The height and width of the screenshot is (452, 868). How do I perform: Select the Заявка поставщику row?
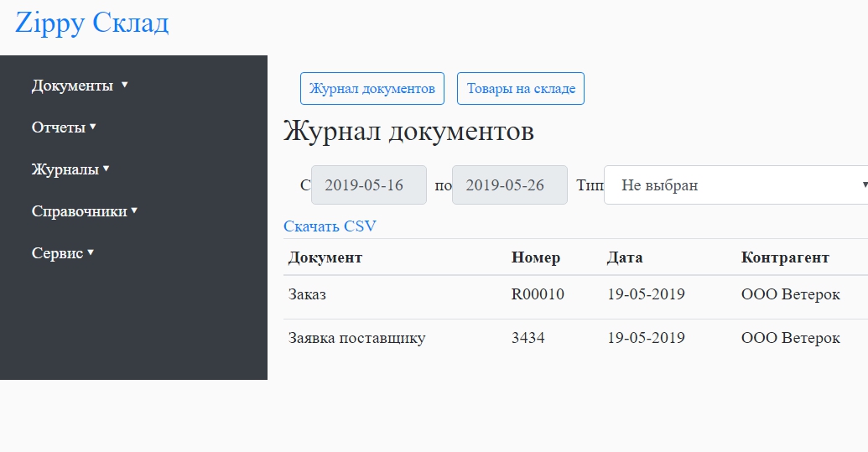click(x=356, y=339)
